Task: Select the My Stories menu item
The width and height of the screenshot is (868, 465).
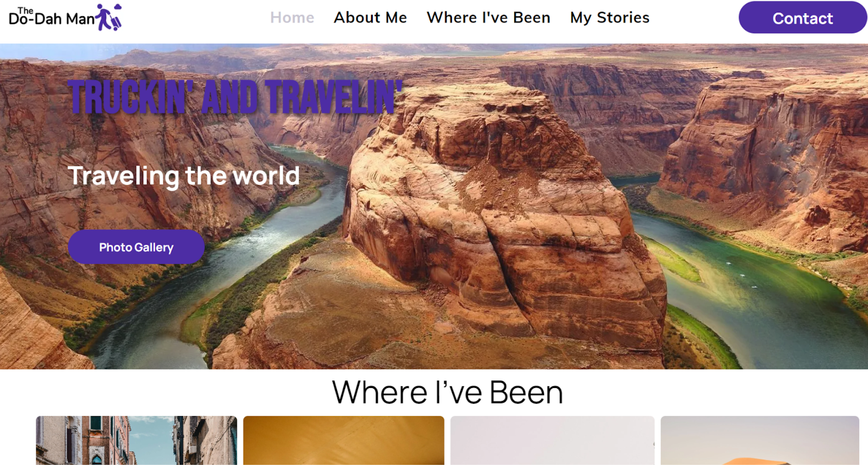Action: pos(609,17)
